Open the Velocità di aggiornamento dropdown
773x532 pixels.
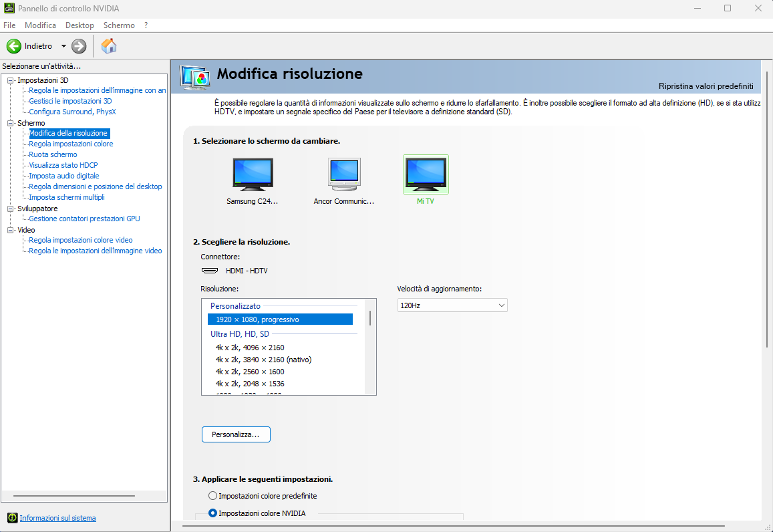click(x=452, y=305)
